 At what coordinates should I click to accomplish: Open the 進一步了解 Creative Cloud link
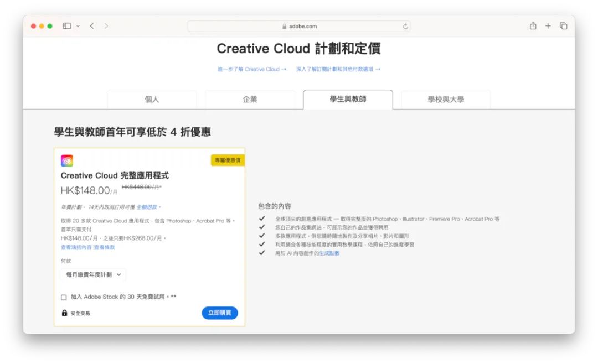click(252, 69)
